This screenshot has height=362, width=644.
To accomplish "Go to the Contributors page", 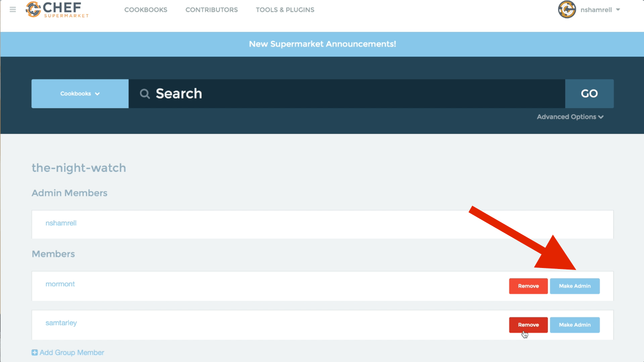I will coord(211,10).
